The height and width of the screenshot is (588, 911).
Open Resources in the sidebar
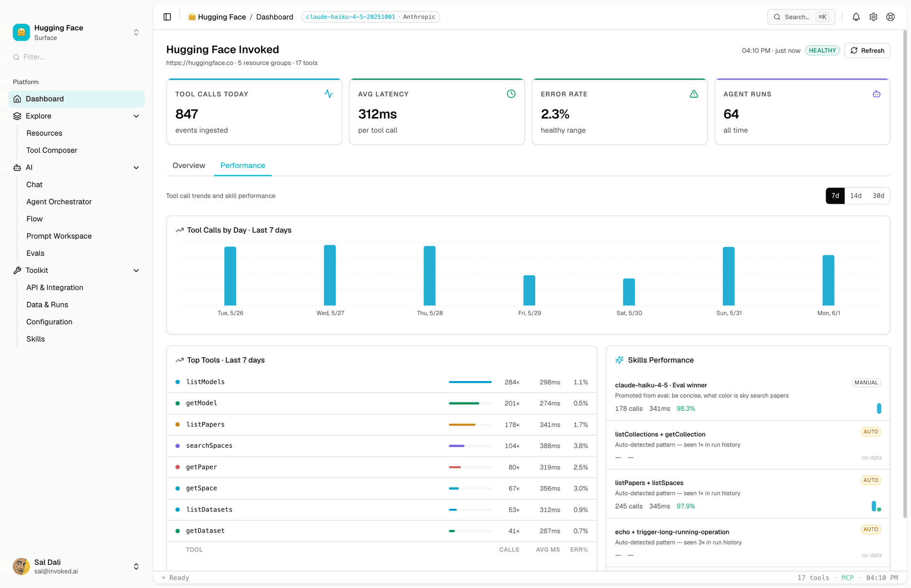point(44,133)
